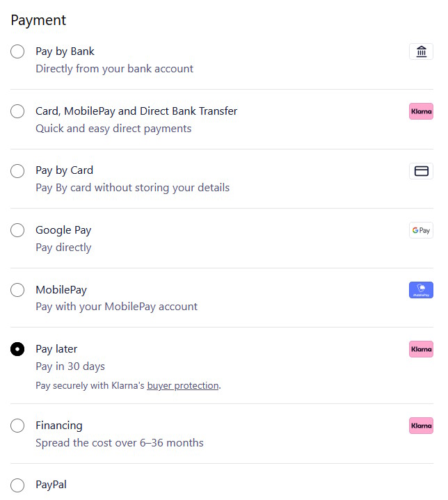Click the Financing option title
The width and height of the screenshot is (448, 500).
[59, 426]
